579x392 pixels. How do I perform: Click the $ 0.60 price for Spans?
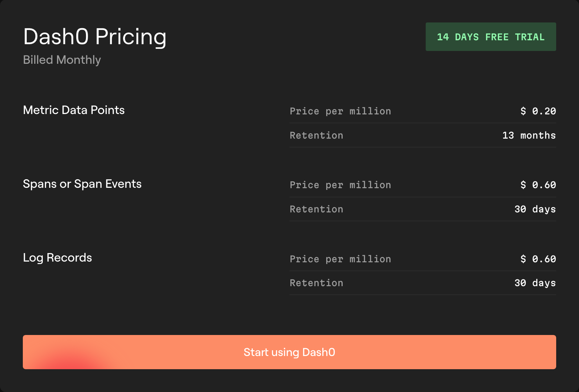tap(538, 185)
